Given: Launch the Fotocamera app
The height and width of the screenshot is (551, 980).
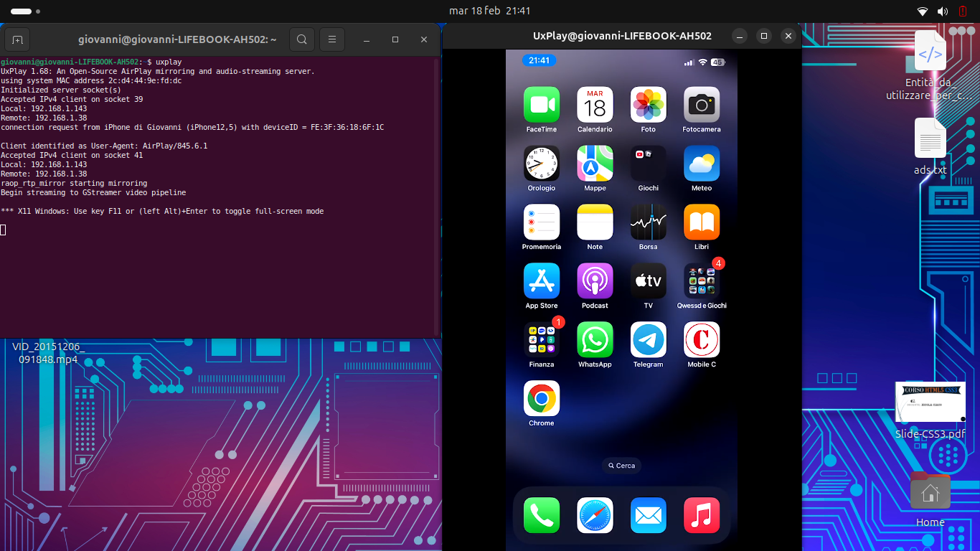Looking at the screenshot, I should coord(701,105).
